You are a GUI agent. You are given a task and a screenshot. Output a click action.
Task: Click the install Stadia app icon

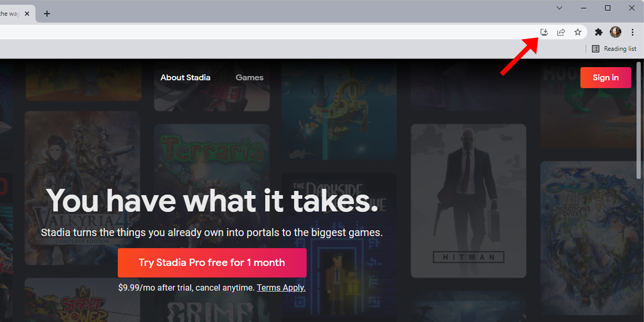click(x=544, y=32)
